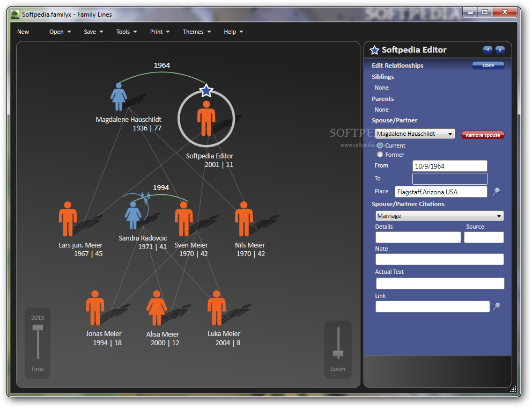The height and width of the screenshot is (408, 532).
Task: Click the Note input field
Action: [x=440, y=259]
